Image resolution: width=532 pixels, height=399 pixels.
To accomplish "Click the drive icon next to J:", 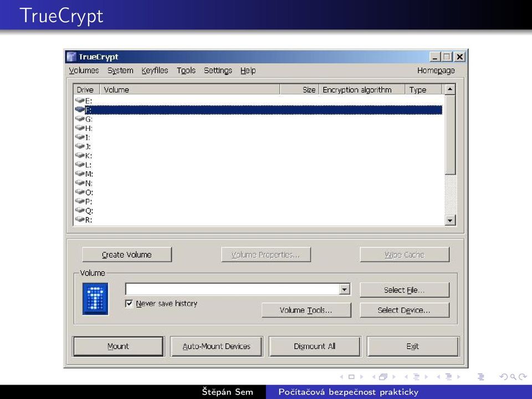I will coord(80,146).
